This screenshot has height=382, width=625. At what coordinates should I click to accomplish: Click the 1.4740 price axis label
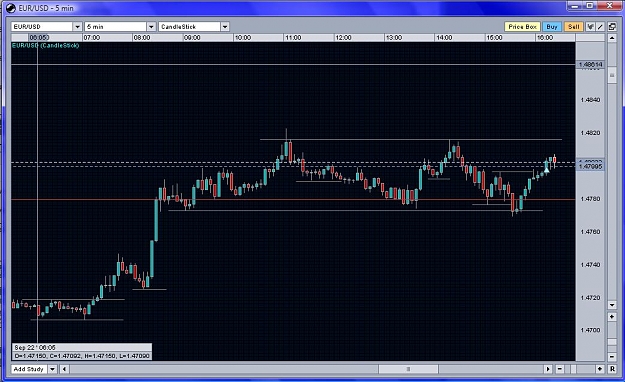click(590, 265)
